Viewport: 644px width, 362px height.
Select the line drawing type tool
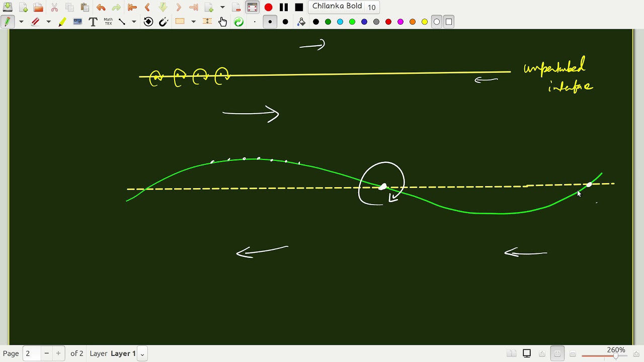click(122, 22)
